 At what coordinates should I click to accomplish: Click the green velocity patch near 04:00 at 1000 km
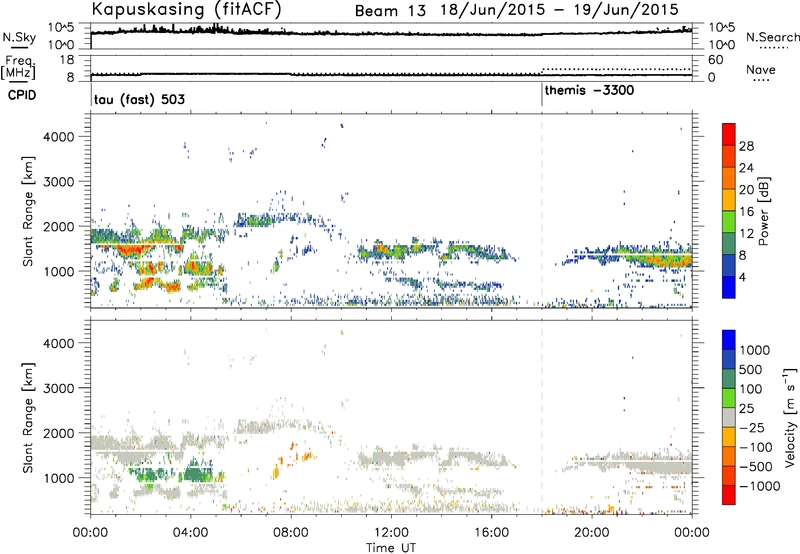click(x=195, y=474)
